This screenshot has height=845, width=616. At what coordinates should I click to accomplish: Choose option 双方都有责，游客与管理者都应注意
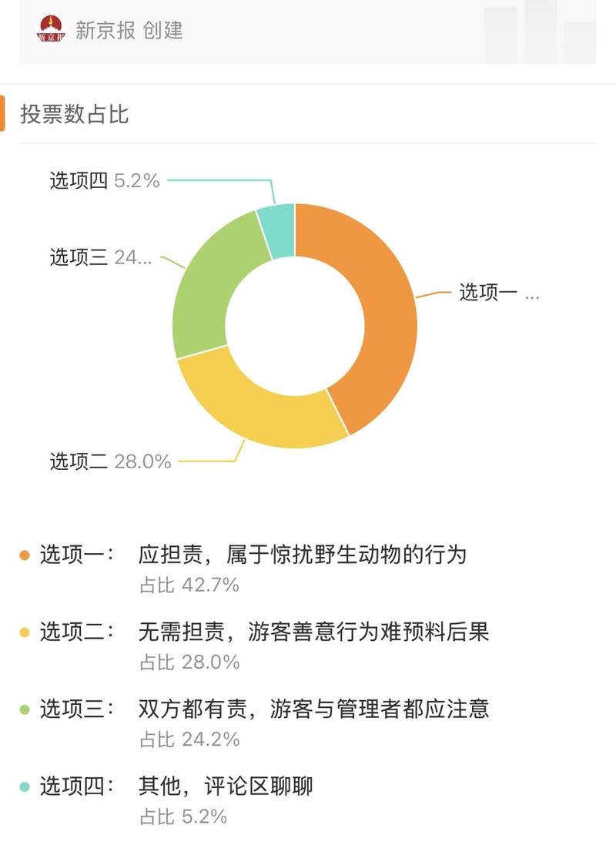click(x=313, y=709)
